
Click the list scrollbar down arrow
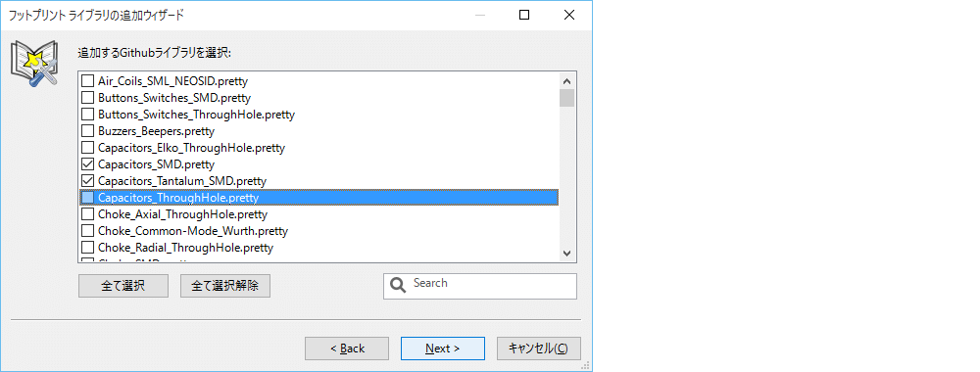pos(566,253)
